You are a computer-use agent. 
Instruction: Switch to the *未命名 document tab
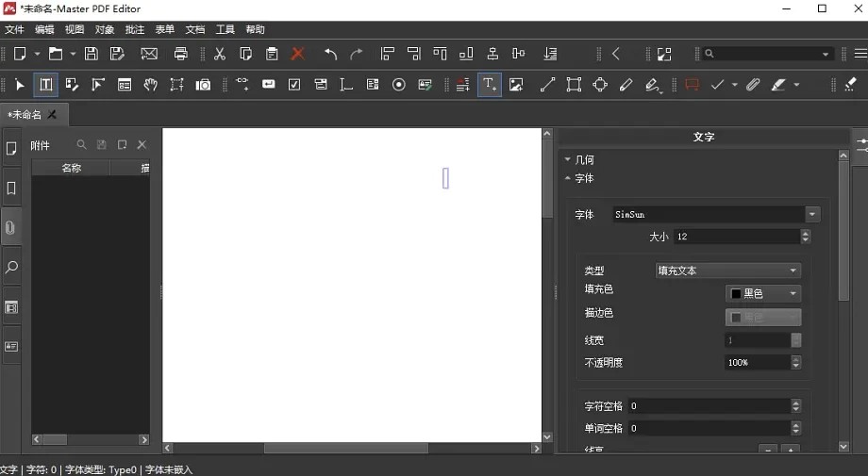click(25, 115)
